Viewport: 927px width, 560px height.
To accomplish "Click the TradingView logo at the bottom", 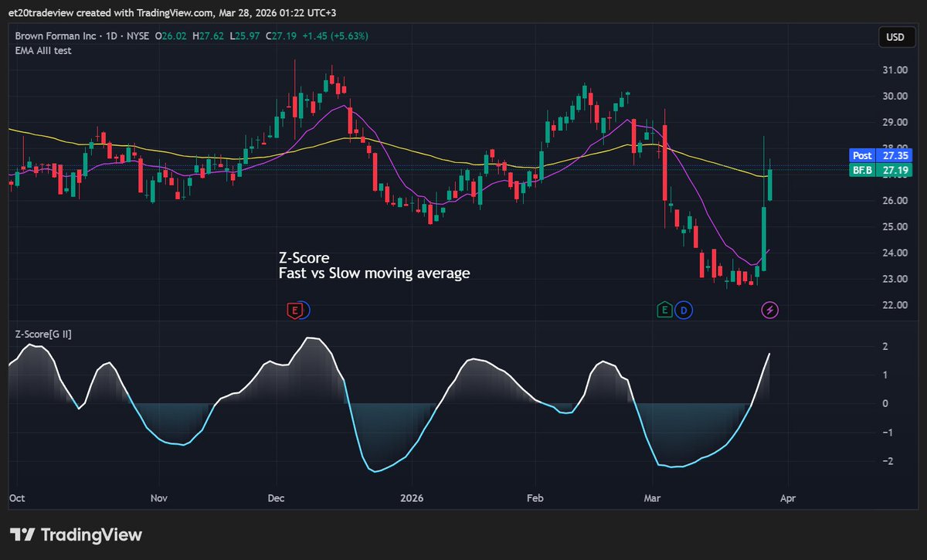I will click(76, 535).
